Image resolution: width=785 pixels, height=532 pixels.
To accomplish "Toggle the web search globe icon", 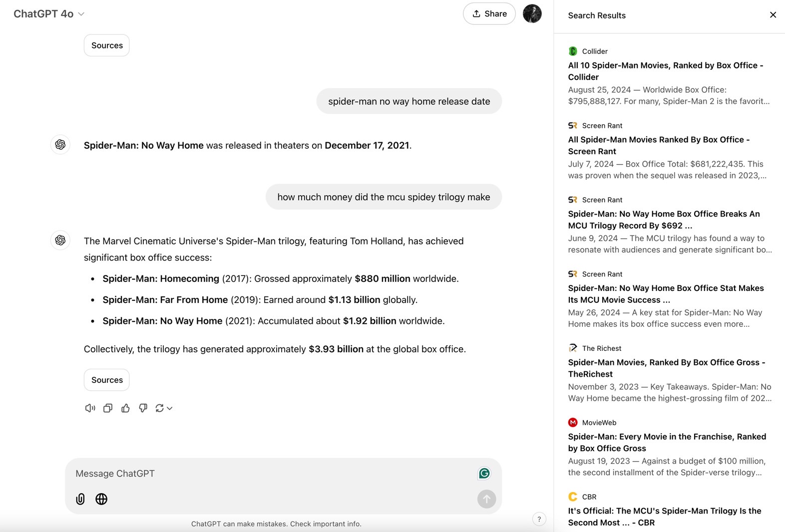I will [x=101, y=499].
